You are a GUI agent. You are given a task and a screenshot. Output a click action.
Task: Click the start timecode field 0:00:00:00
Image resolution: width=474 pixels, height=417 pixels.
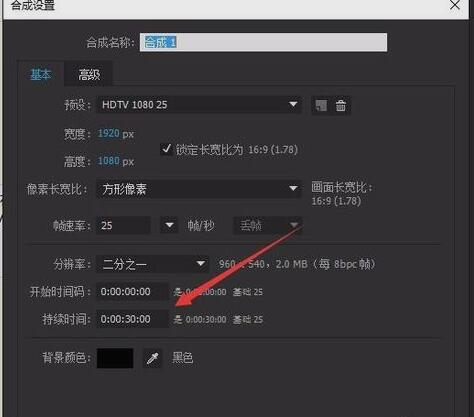(x=133, y=292)
